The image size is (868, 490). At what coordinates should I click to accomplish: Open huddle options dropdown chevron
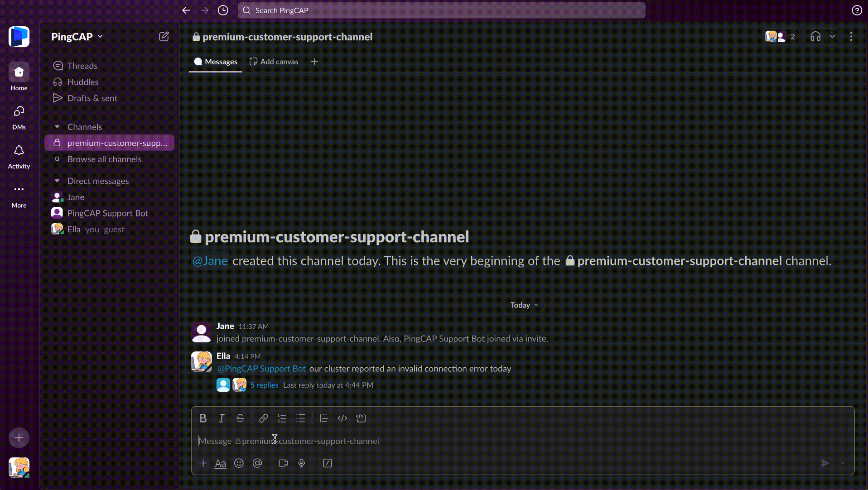832,37
